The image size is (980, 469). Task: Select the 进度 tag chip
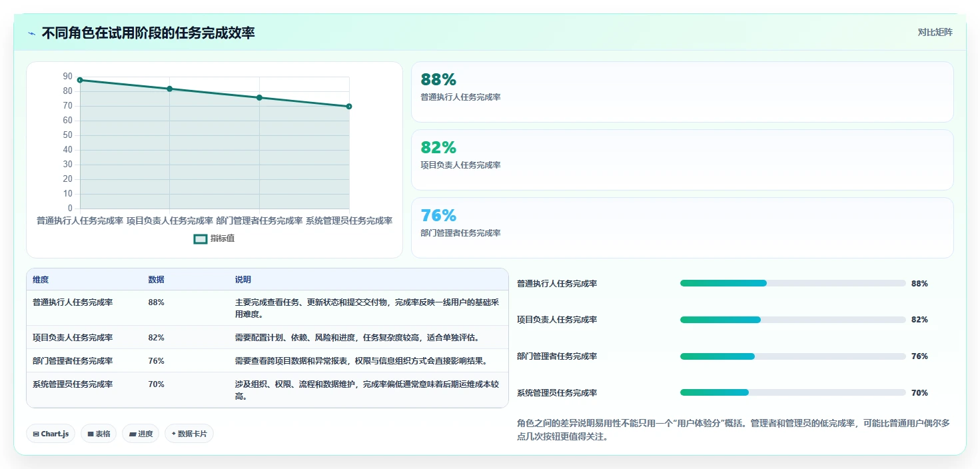[141, 434]
